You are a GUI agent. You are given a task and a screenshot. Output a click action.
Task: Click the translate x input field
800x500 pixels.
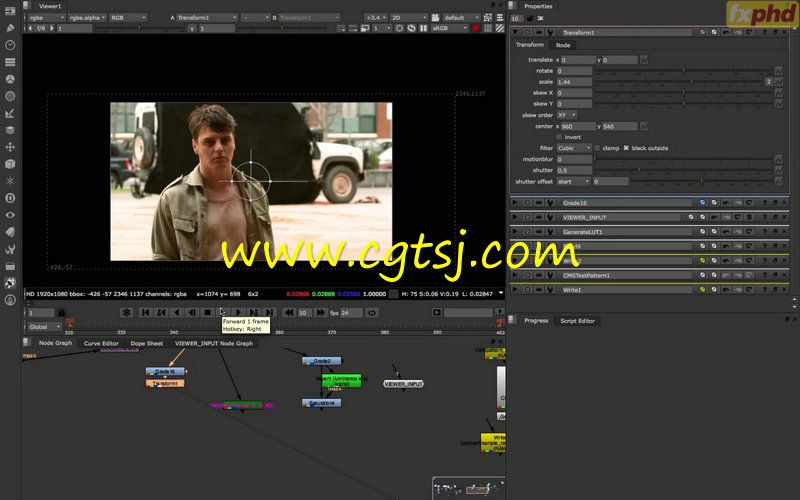[578, 60]
